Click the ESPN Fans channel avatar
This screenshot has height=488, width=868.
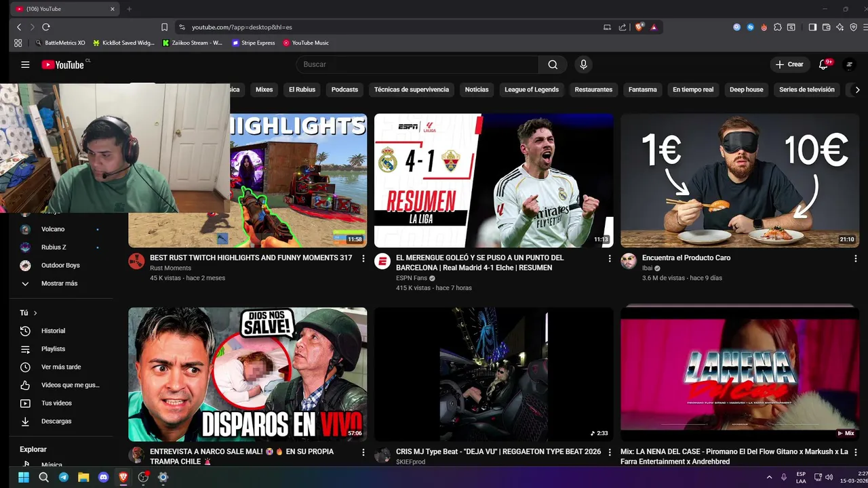click(382, 262)
